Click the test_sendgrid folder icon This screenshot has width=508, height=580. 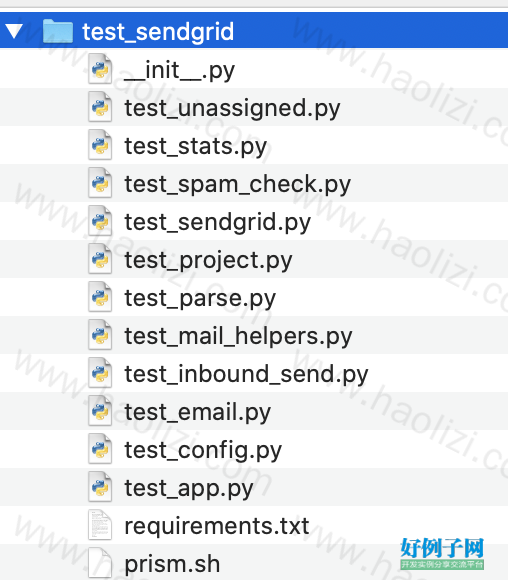point(57,31)
